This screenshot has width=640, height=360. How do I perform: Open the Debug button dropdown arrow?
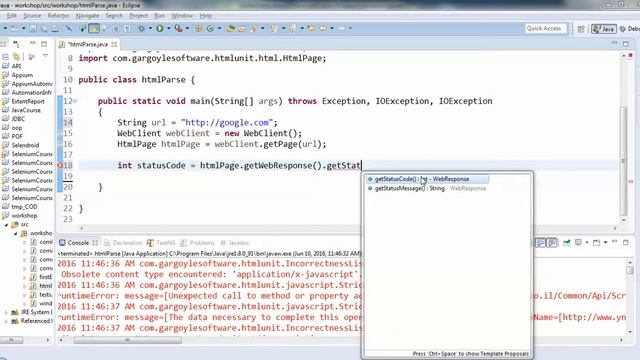(150, 28)
